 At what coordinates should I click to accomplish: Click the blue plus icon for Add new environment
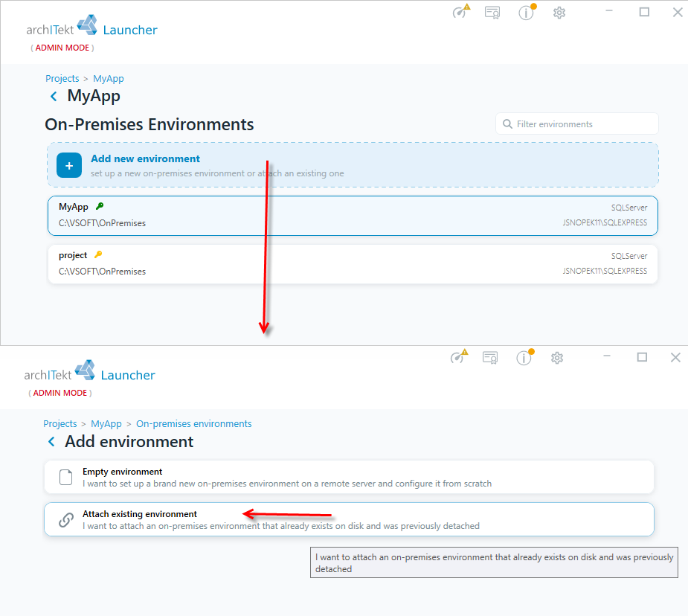69,165
